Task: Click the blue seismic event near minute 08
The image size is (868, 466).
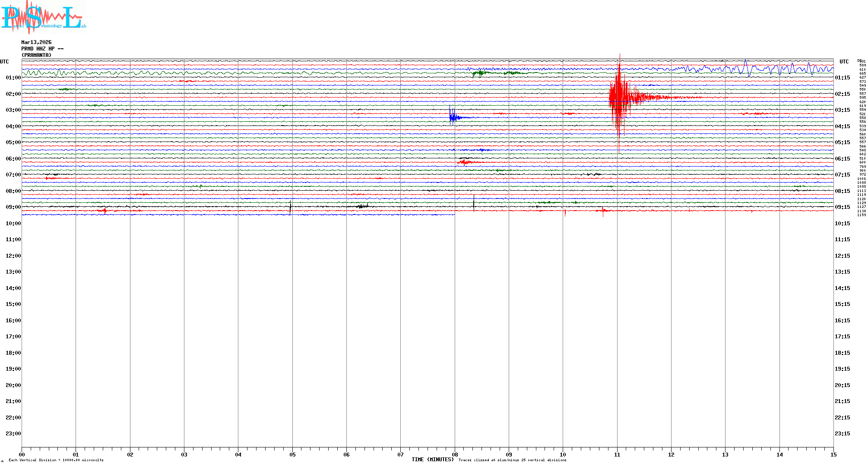Action: [453, 117]
